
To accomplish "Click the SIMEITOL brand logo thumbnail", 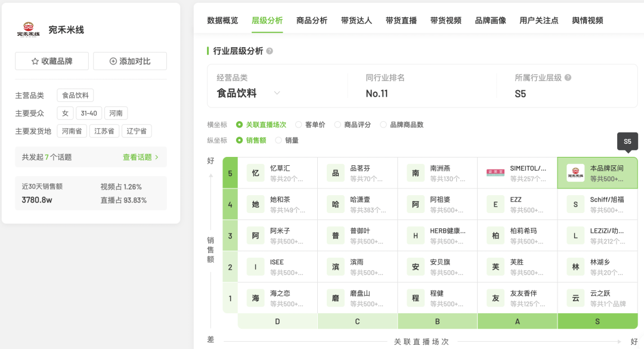I will pyautogui.click(x=496, y=173).
